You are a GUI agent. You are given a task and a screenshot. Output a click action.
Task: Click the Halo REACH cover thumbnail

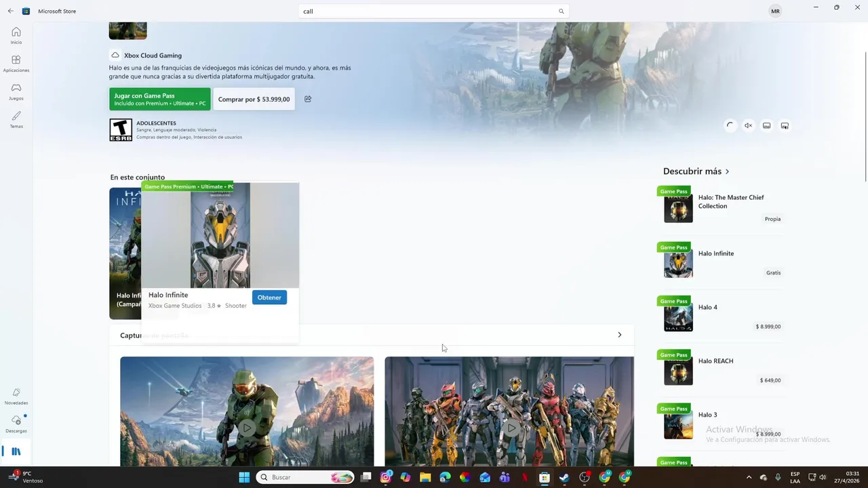tap(678, 371)
